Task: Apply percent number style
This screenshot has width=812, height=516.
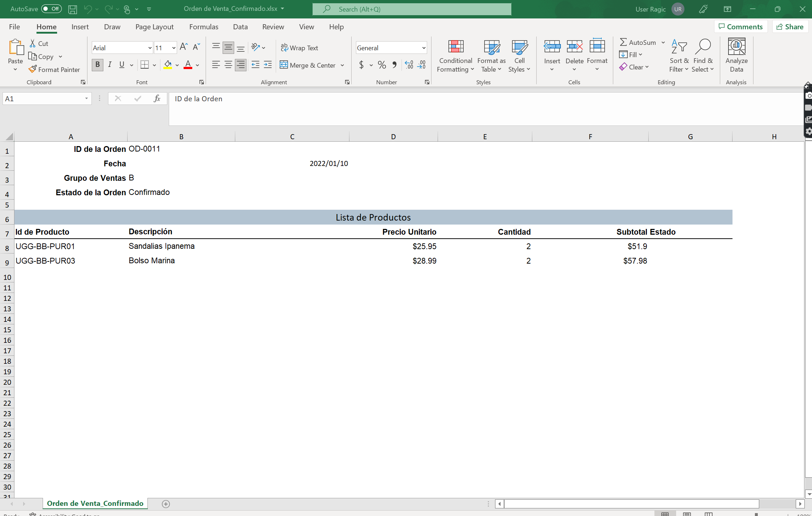Action: 382,65
